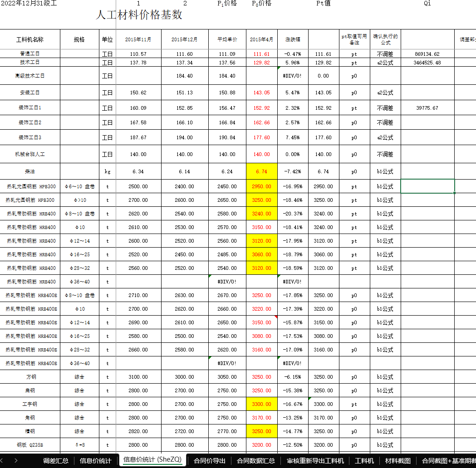Select the 普通工日 row name cell
The width and height of the screenshot is (476, 468).
pyautogui.click(x=30, y=54)
